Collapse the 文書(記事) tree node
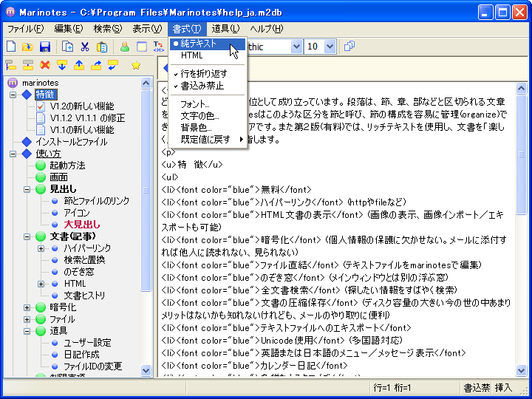Viewport: 532px width, 399px height. (27, 236)
